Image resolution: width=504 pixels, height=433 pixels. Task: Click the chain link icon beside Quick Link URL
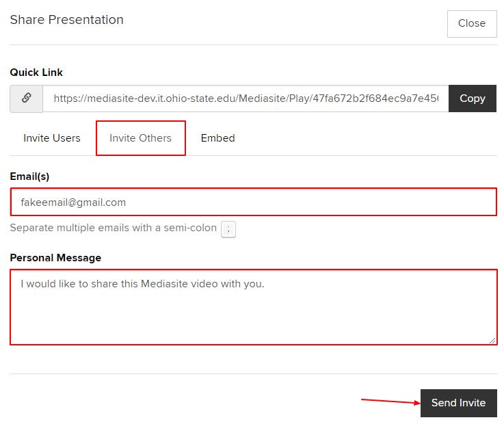tap(27, 99)
